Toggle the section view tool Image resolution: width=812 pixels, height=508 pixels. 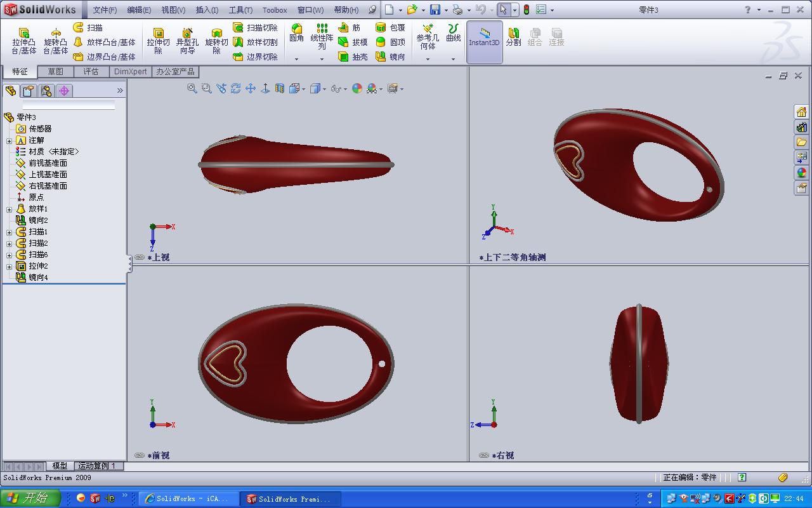click(x=280, y=88)
